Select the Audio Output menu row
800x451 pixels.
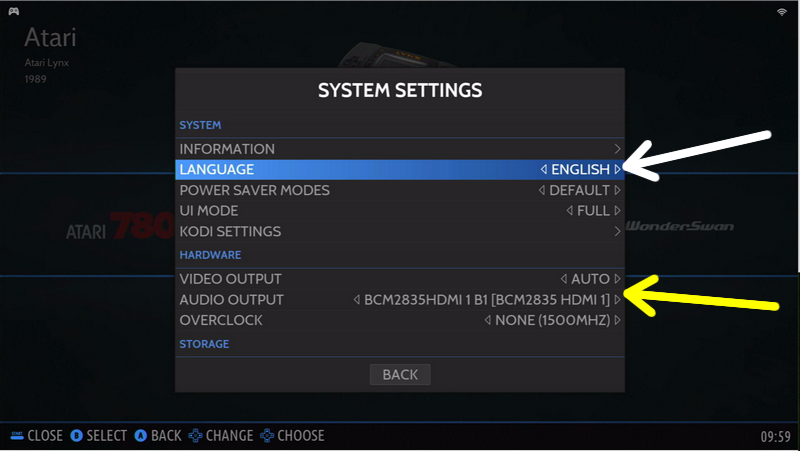pyautogui.click(x=400, y=299)
